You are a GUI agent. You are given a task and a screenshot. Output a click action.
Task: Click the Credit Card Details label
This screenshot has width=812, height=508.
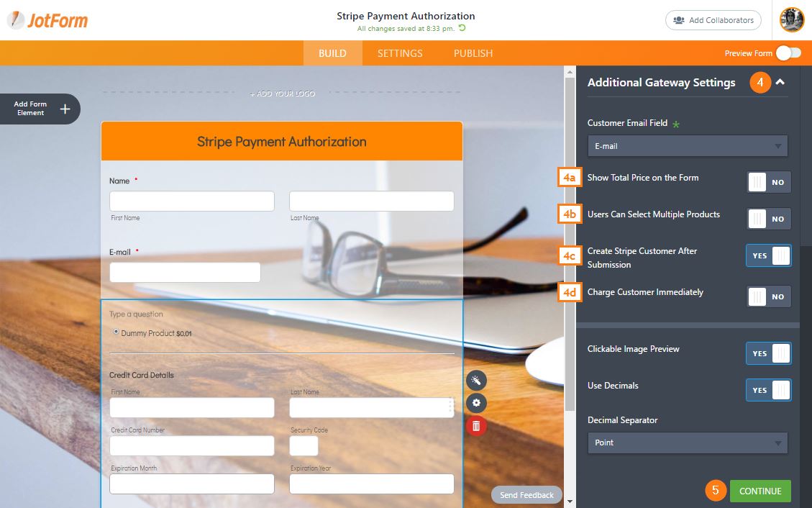142,375
